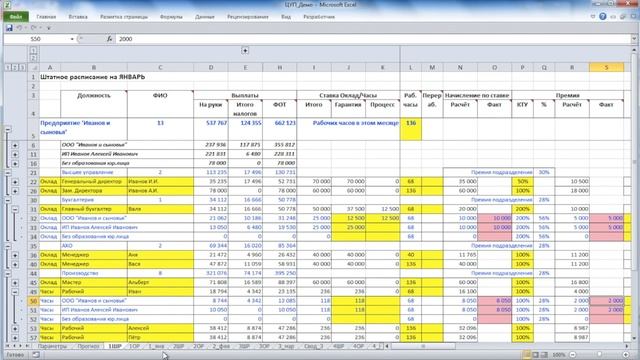The height and width of the screenshot is (360, 640).
Task: Click column outline level 2 button
Action: click(33, 58)
